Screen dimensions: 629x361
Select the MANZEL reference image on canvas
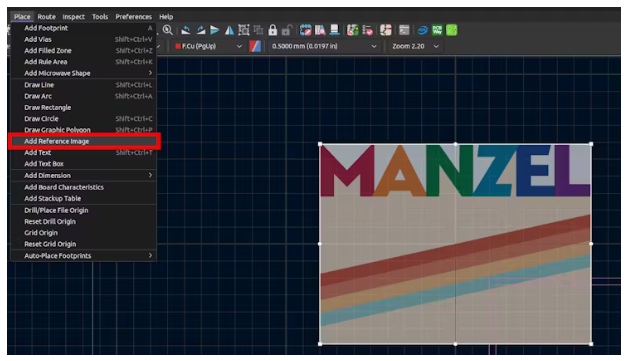coord(455,243)
